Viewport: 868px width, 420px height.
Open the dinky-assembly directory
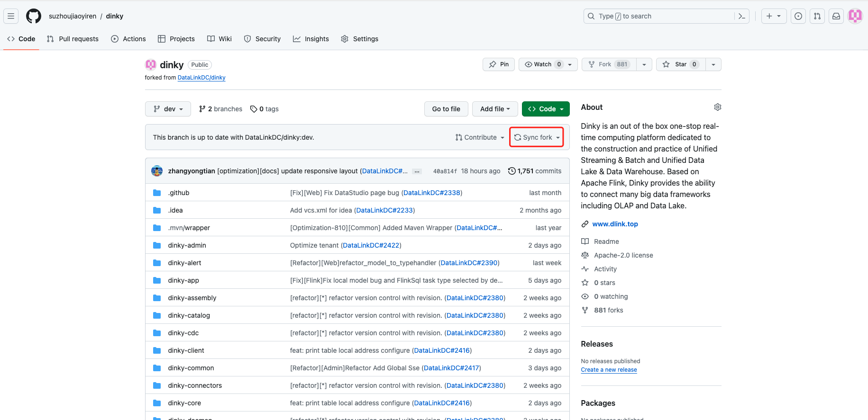[192, 298]
